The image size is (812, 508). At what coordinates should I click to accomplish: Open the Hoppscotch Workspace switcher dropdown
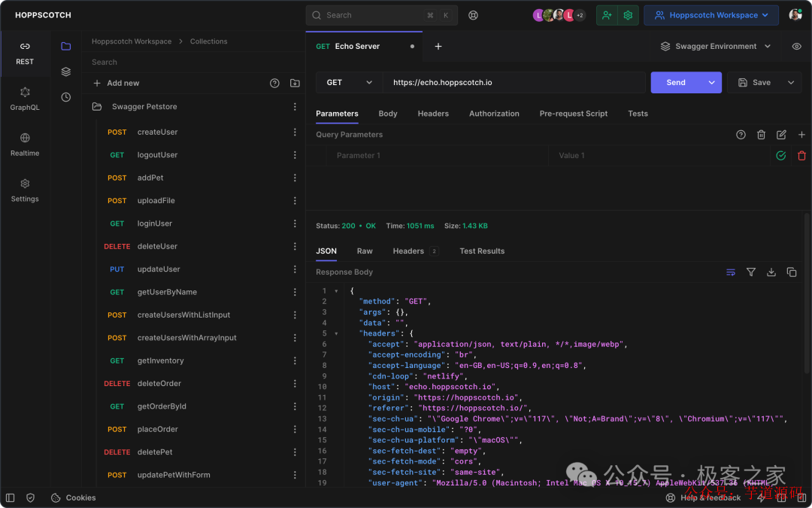[711, 16]
